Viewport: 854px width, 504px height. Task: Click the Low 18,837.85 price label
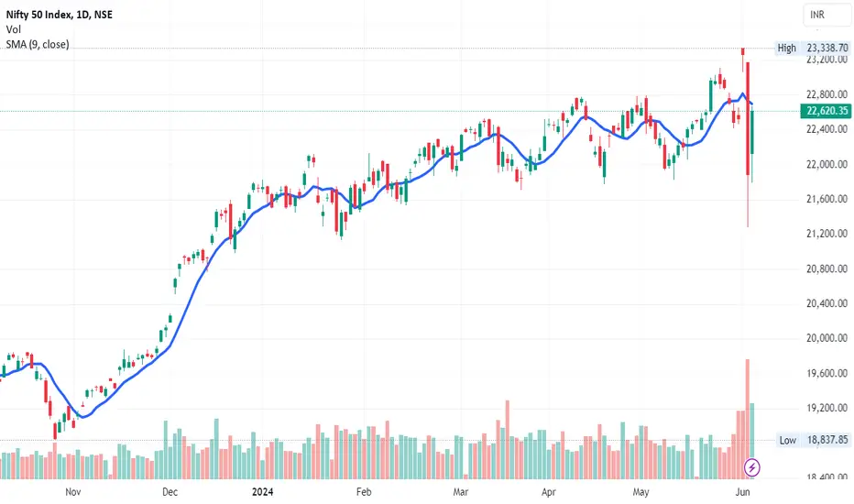pos(814,440)
